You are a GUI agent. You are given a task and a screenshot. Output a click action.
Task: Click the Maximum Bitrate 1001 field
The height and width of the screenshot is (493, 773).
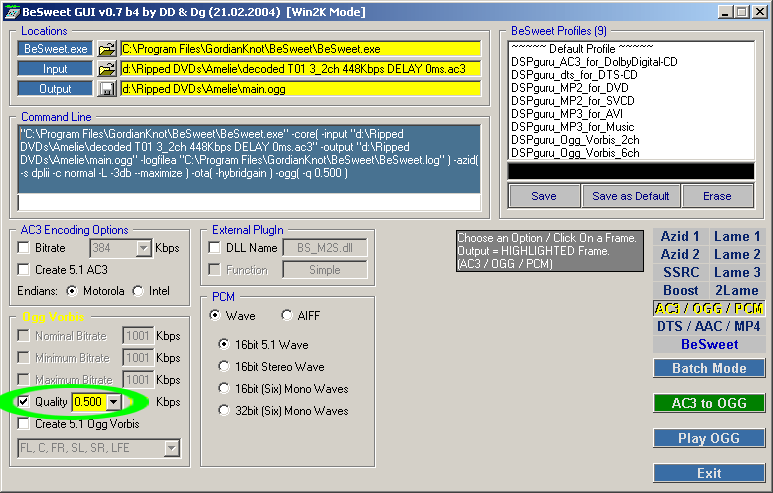pyautogui.click(x=138, y=380)
